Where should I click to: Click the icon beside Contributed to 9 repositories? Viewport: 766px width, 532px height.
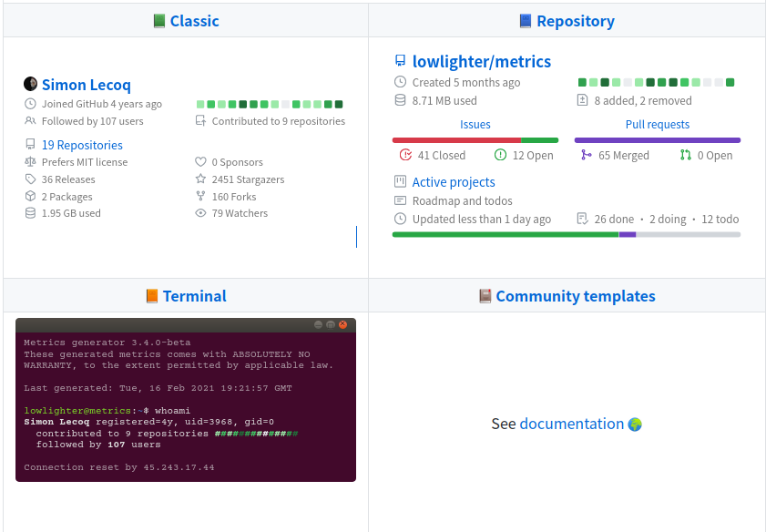coord(200,120)
